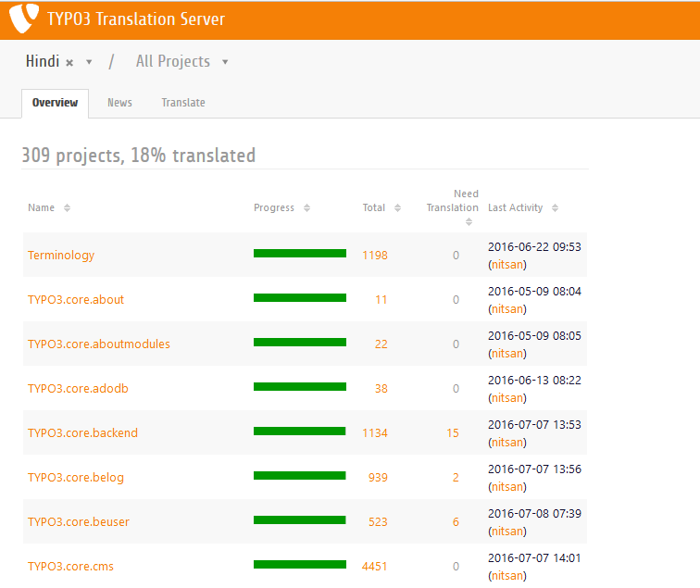Screen dimensions: 700x588
Task: Open the News tab
Action: click(x=119, y=103)
